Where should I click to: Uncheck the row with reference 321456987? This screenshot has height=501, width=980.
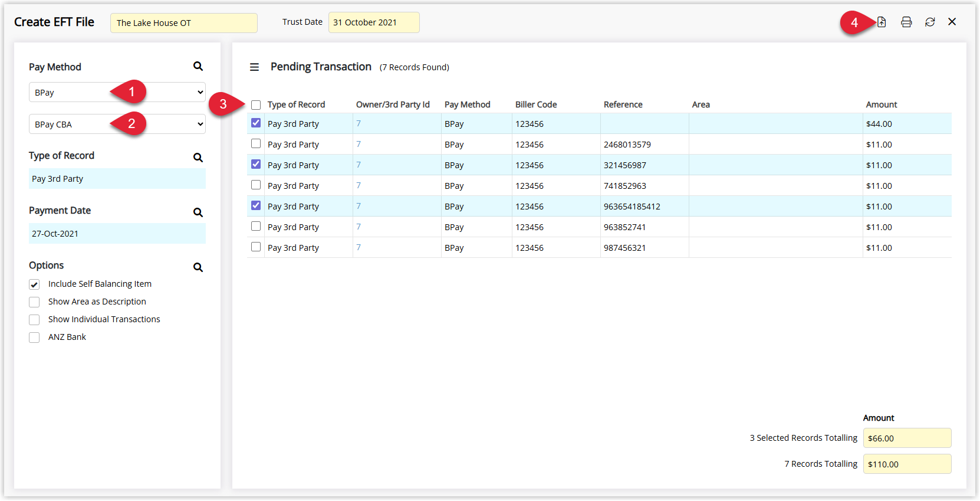[x=256, y=164]
